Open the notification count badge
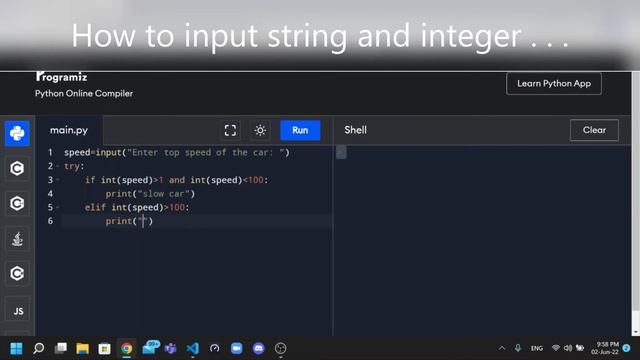Viewport: 640px width, 360px height. coord(627,348)
